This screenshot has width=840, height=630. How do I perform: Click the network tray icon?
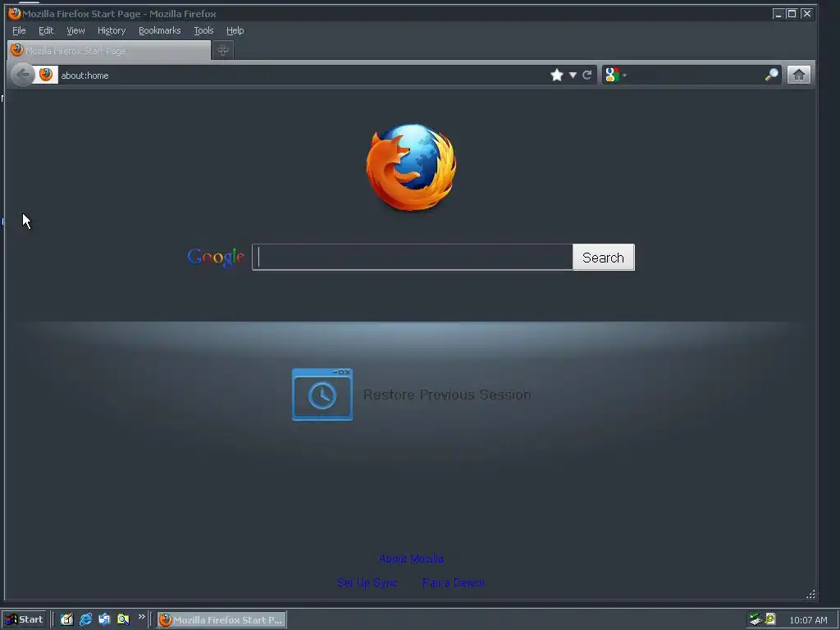click(756, 619)
